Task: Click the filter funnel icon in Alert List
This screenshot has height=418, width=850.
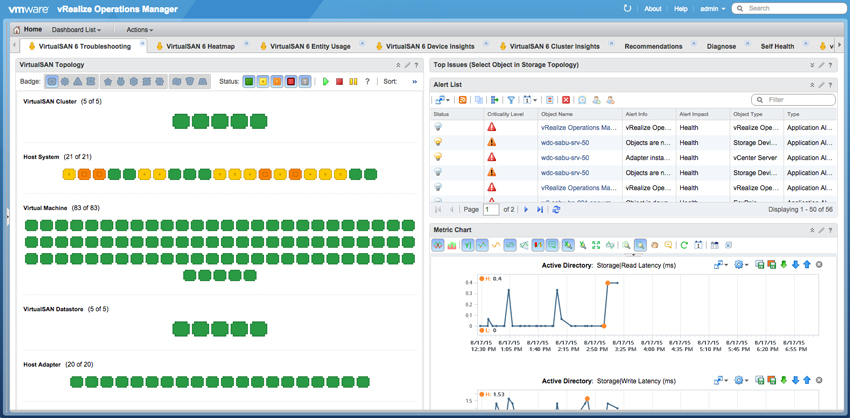Action: (511, 100)
